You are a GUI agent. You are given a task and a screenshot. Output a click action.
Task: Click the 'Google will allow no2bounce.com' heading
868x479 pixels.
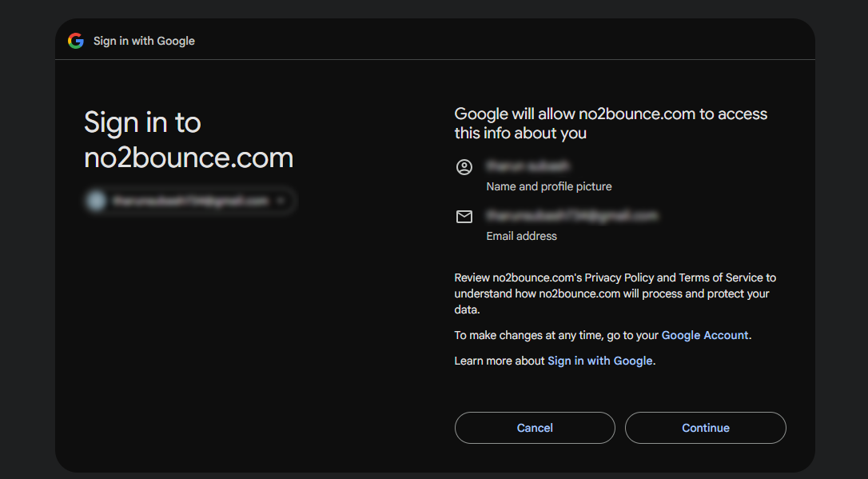pos(611,123)
